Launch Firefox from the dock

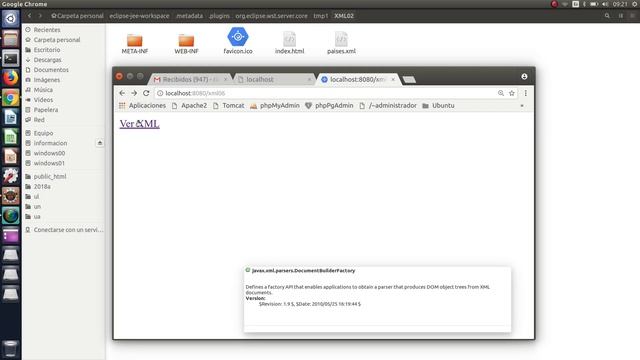point(11,78)
